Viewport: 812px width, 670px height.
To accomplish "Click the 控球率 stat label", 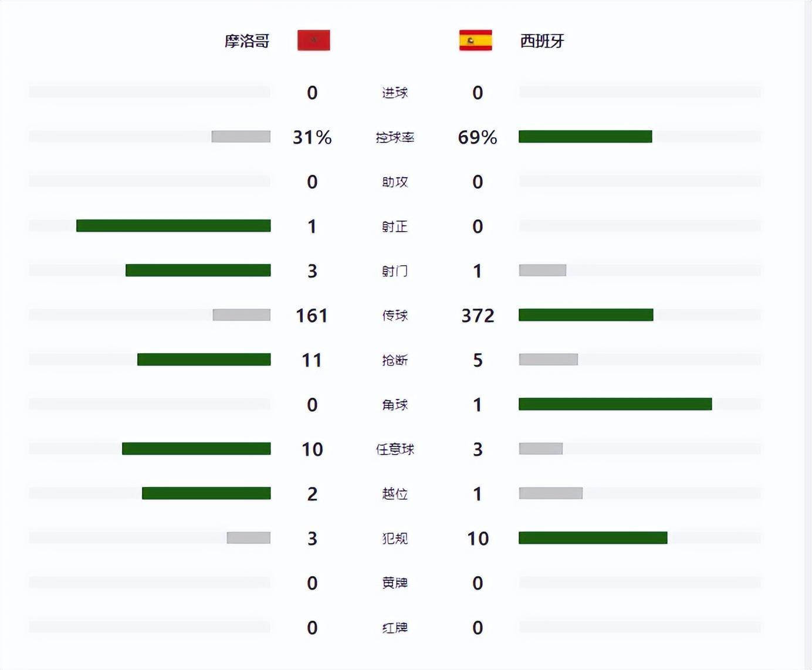I will pyautogui.click(x=395, y=137).
